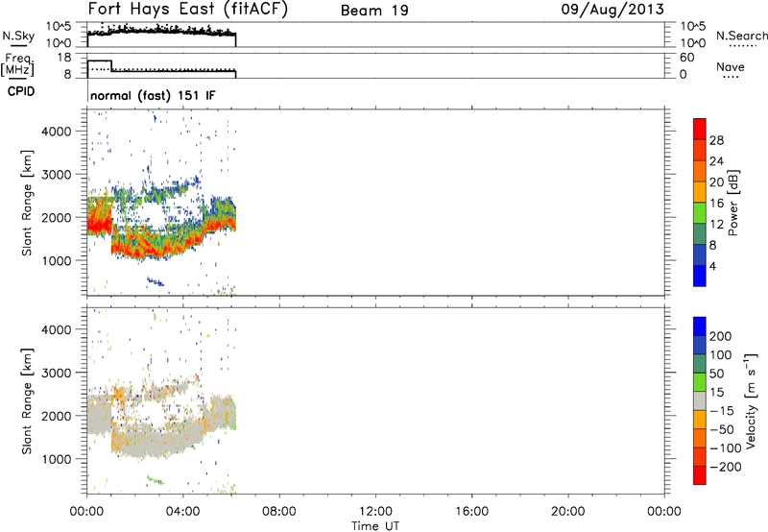Click the date '09/Aug/2013'

tap(612, 10)
